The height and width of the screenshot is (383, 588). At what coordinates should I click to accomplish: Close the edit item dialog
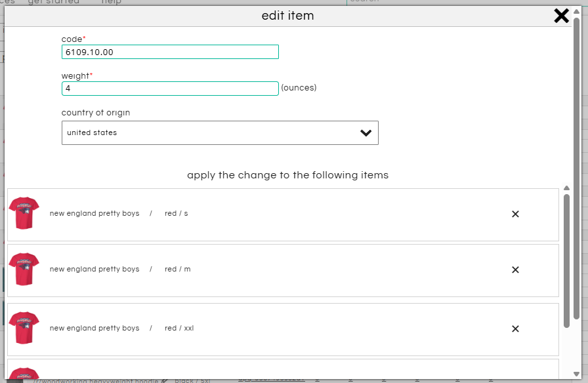point(561,16)
